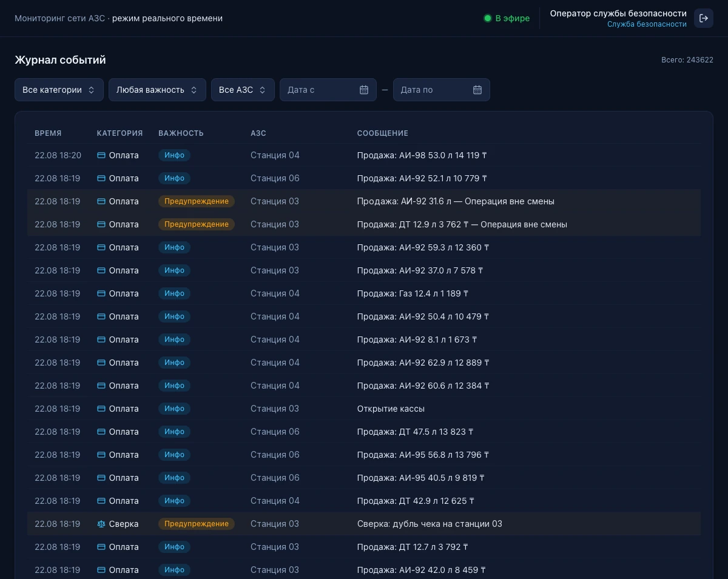
Task: Open the 'Все АЗС' station dropdown
Action: (243, 90)
